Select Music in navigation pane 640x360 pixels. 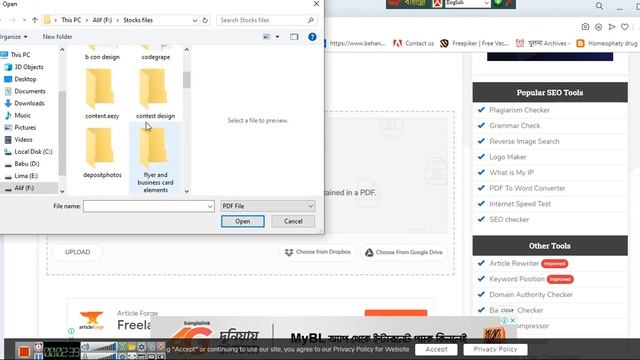click(x=22, y=116)
